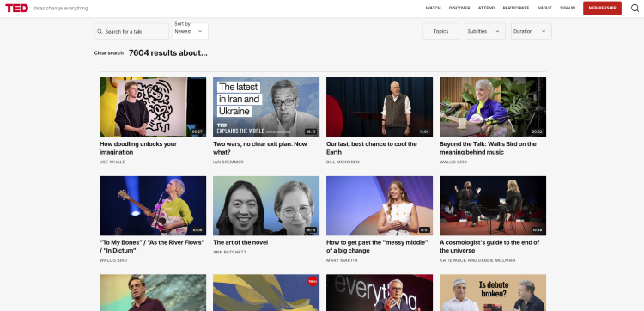
Task: Click the TED logo in header
Action: pos(16,8)
